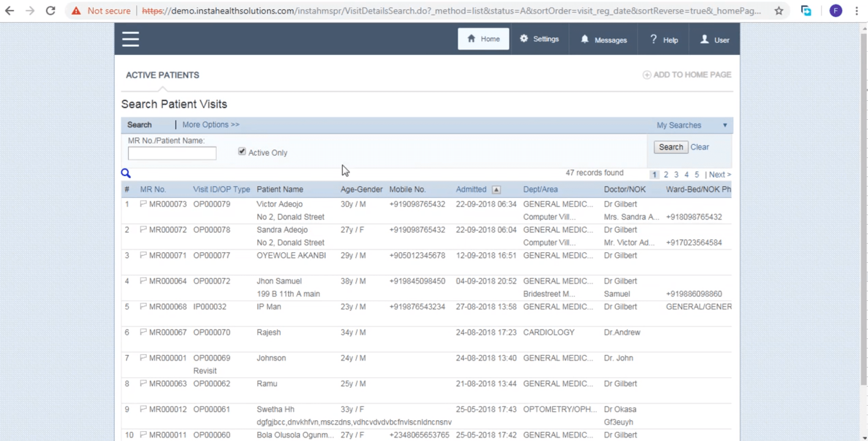Image resolution: width=868 pixels, height=441 pixels.
Task: Click the flag icon for MR000068
Action: pos(143,307)
